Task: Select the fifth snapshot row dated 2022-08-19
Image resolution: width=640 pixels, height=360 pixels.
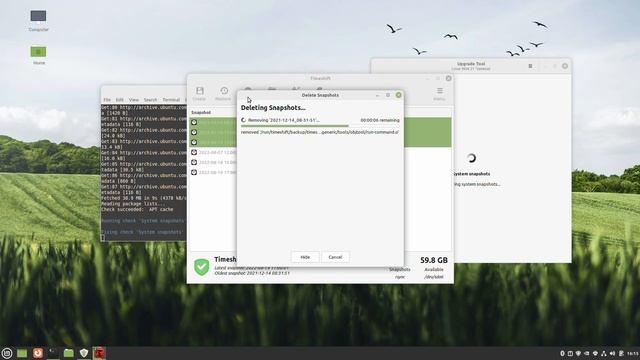Action: click(x=213, y=162)
